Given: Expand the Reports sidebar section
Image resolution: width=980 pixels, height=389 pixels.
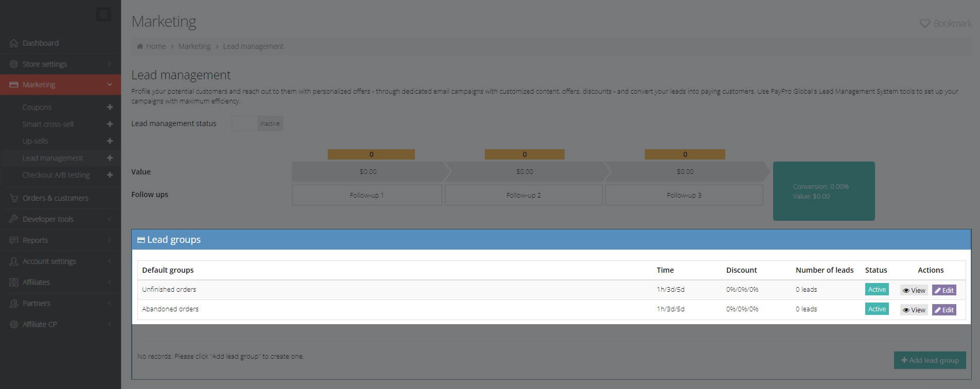Looking at the screenshot, I should [35, 240].
